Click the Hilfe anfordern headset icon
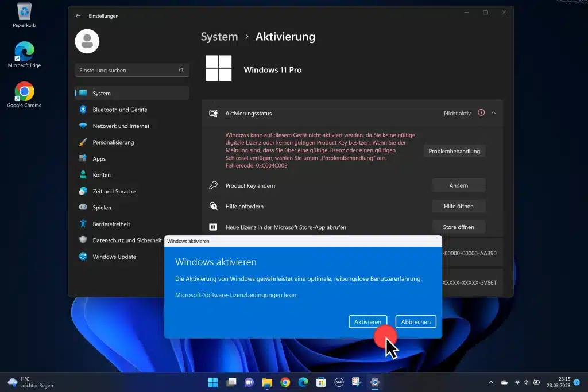Screen dimensions: 588x392 pyautogui.click(x=214, y=205)
